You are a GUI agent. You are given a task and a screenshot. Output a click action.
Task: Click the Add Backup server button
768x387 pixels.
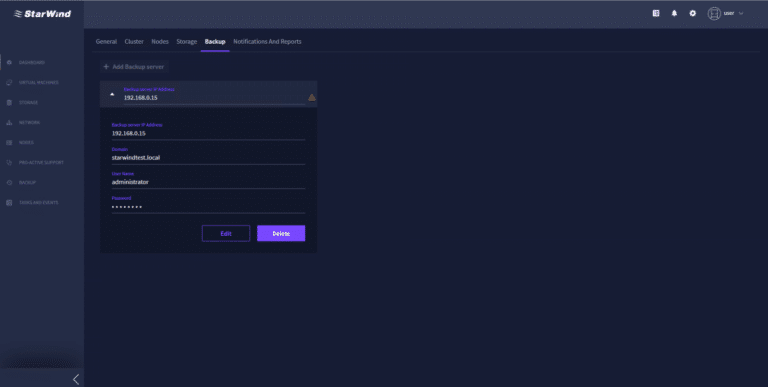point(134,67)
